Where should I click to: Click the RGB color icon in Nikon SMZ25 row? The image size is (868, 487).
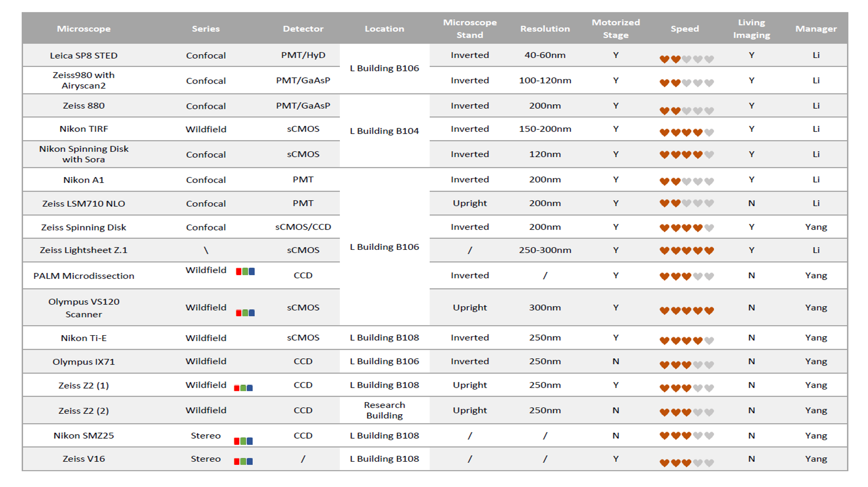click(243, 441)
